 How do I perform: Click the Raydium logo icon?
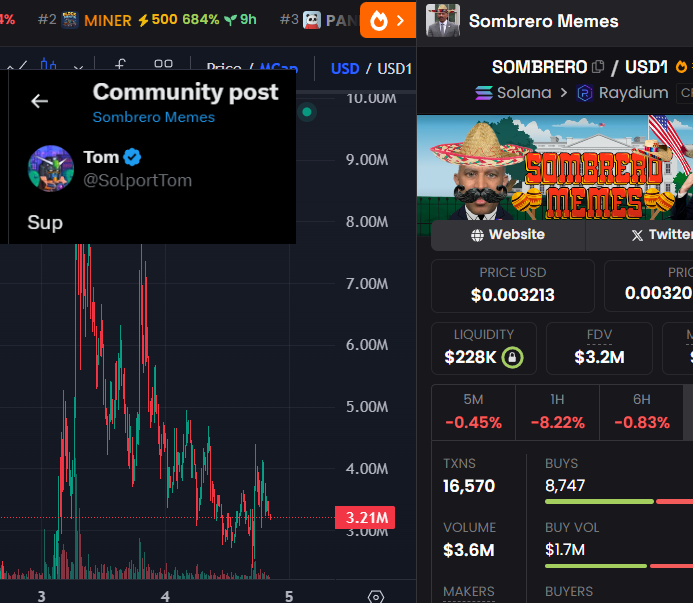tap(585, 93)
